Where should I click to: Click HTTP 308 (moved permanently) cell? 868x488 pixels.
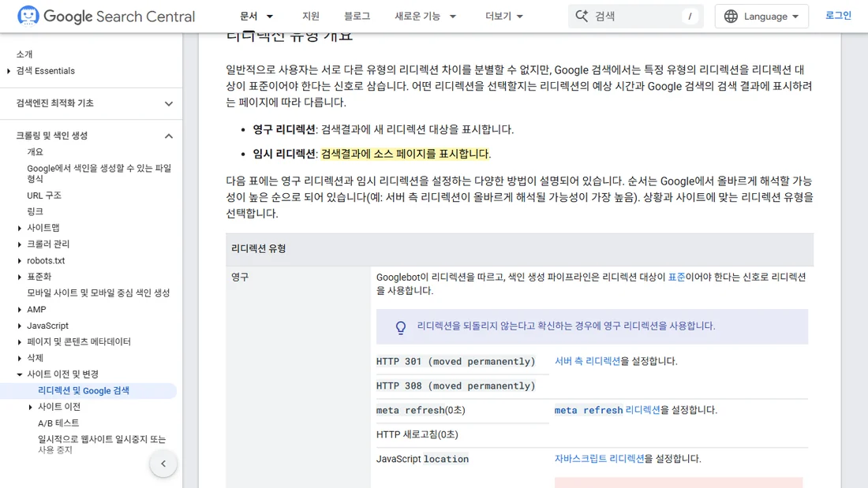455,386
